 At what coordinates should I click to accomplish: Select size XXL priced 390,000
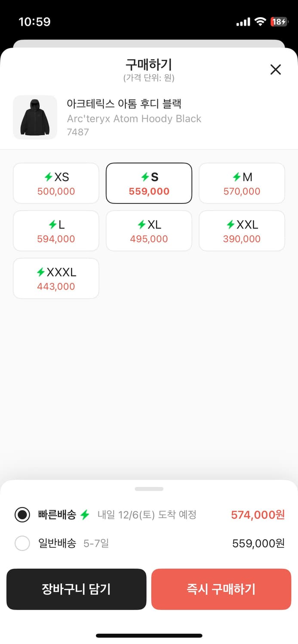[242, 231]
